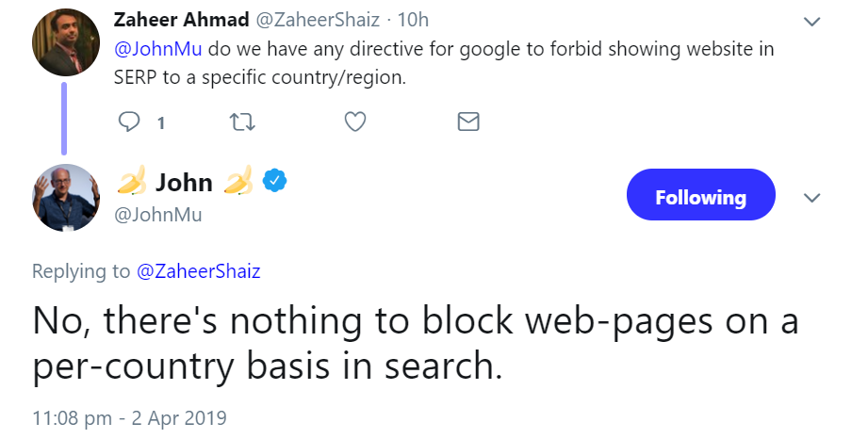This screenshot has height=439, width=868.
Task: Click John's blue verified badge
Action: point(273,181)
